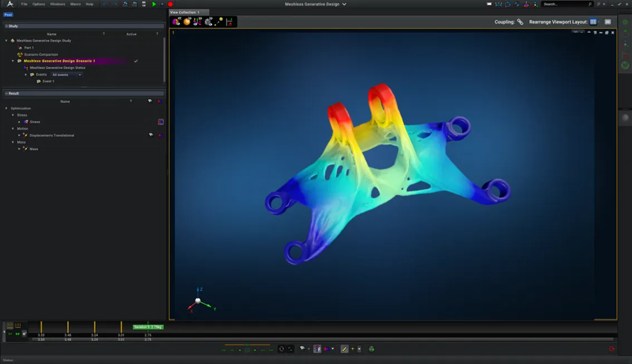Collapse the Meshless Generative Design Study tree
Screen dimensions: 632x364
[6, 41]
